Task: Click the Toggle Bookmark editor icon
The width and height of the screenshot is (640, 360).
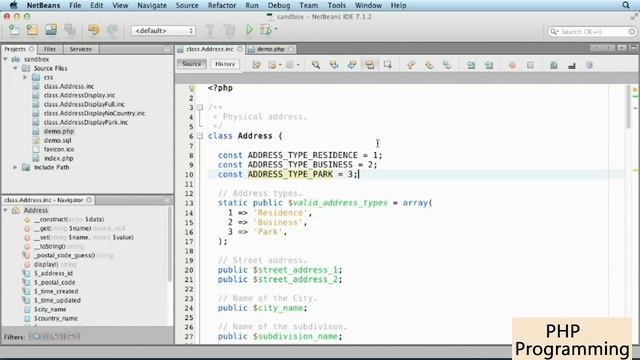Action: click(447, 65)
